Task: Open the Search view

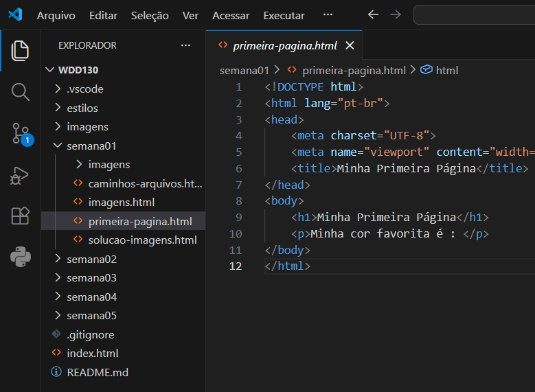Action: pyautogui.click(x=20, y=92)
